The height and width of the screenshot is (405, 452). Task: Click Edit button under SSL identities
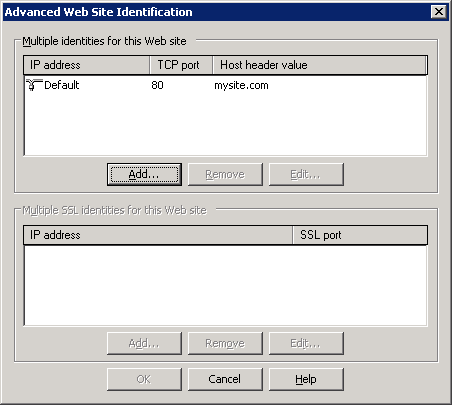pyautogui.click(x=306, y=343)
